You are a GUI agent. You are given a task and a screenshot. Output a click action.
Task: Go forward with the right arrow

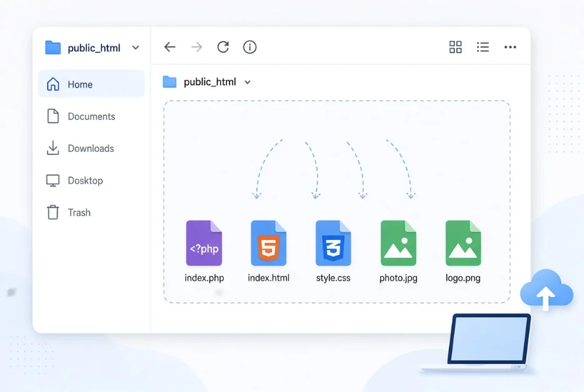[x=197, y=47]
